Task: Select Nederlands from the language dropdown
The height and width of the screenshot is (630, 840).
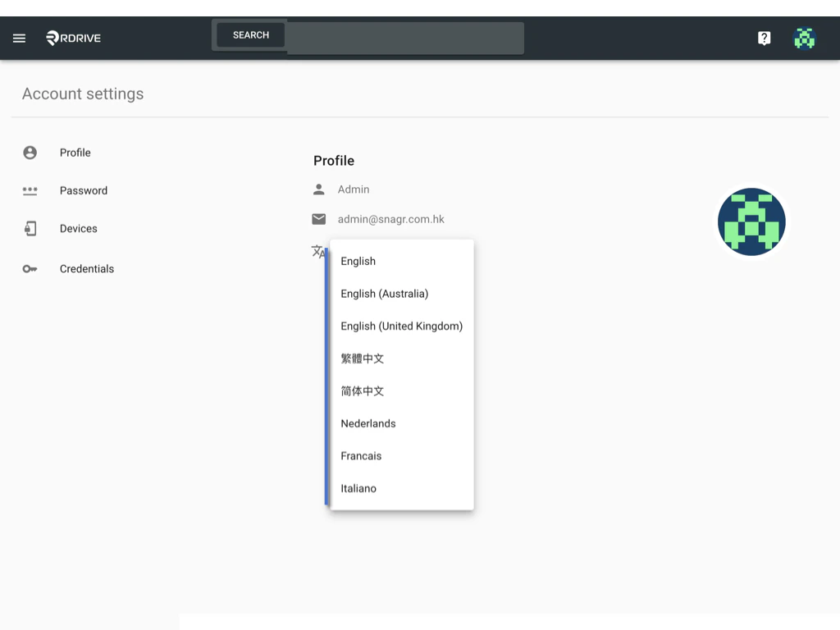Action: pyautogui.click(x=367, y=423)
